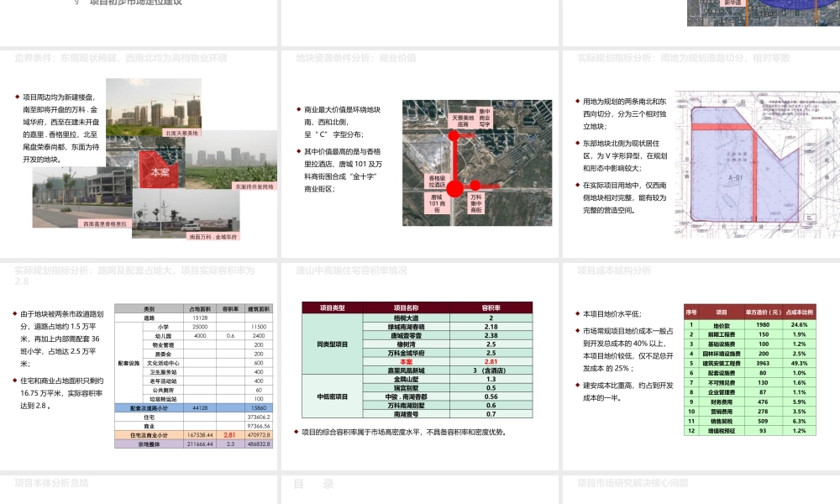Viewport: 840px width, 504px height.
Task: Click the 中低密项目 category cell
Action: (x=332, y=396)
